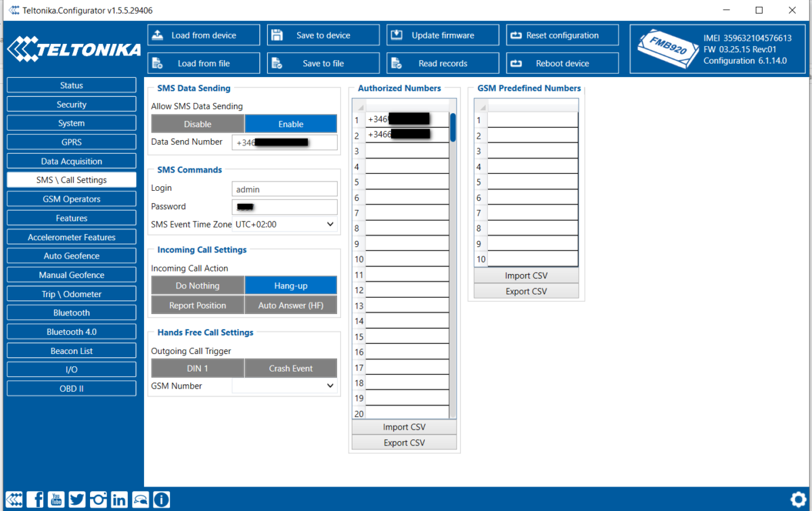The height and width of the screenshot is (511, 812).
Task: Open settings gear in bottom-right corner
Action: [x=797, y=499]
